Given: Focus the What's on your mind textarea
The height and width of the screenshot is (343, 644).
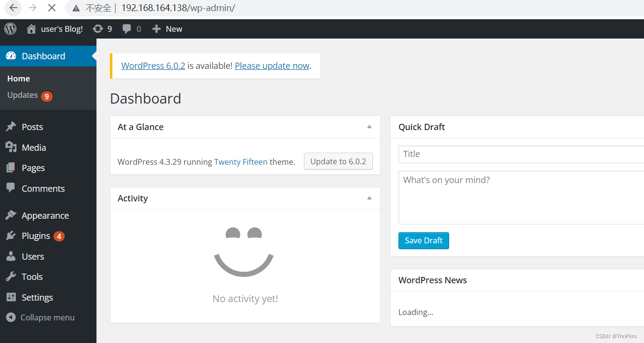Looking at the screenshot, I should click(x=521, y=198).
